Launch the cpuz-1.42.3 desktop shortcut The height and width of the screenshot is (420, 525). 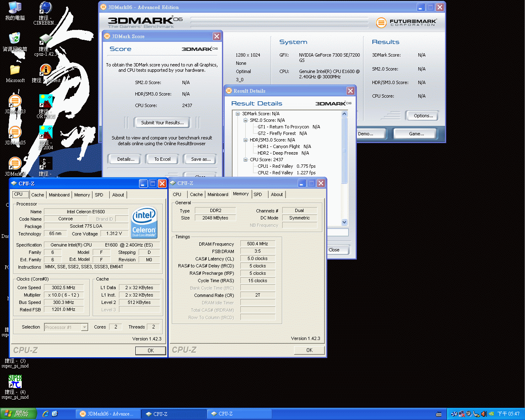tap(45, 45)
